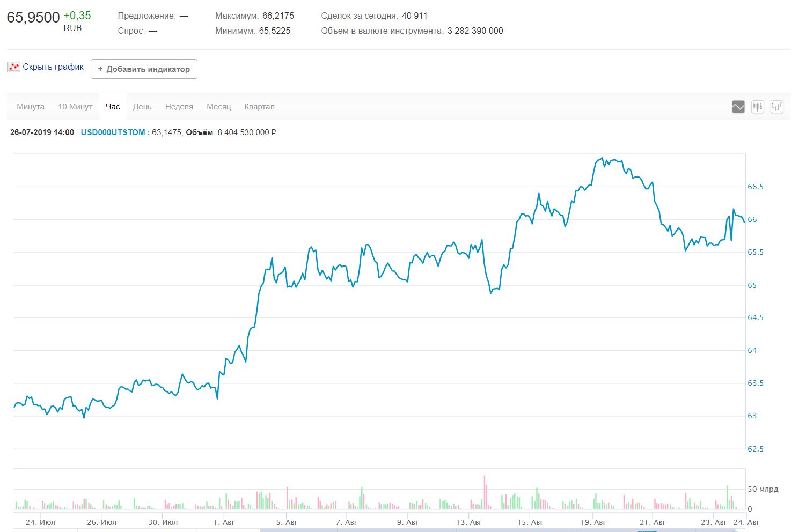
Task: Click the current price 65,9500 value
Action: click(33, 18)
